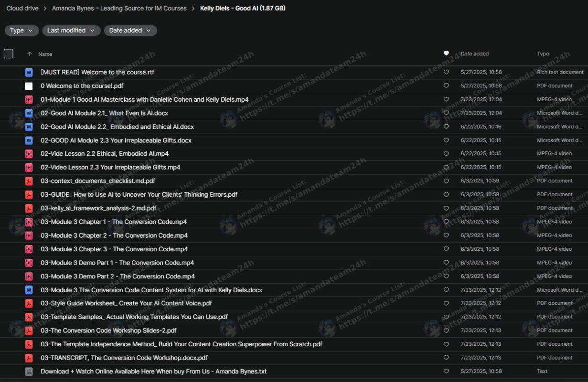588x382 pixels.
Task: Click the text file icon for Download + Watch Online
Action: click(x=29, y=371)
